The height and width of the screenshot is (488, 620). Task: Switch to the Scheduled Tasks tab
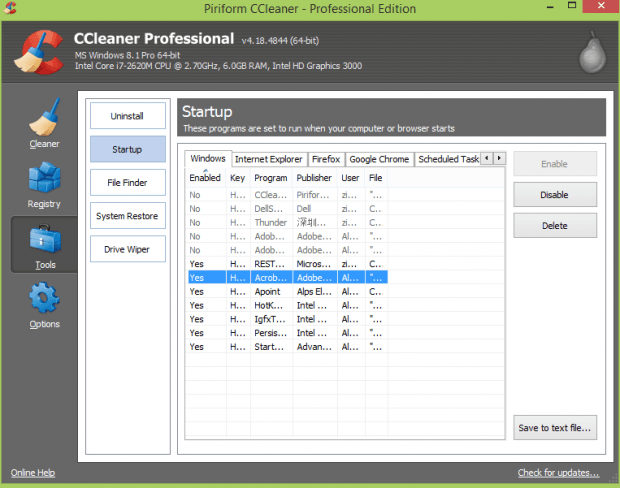pos(448,159)
